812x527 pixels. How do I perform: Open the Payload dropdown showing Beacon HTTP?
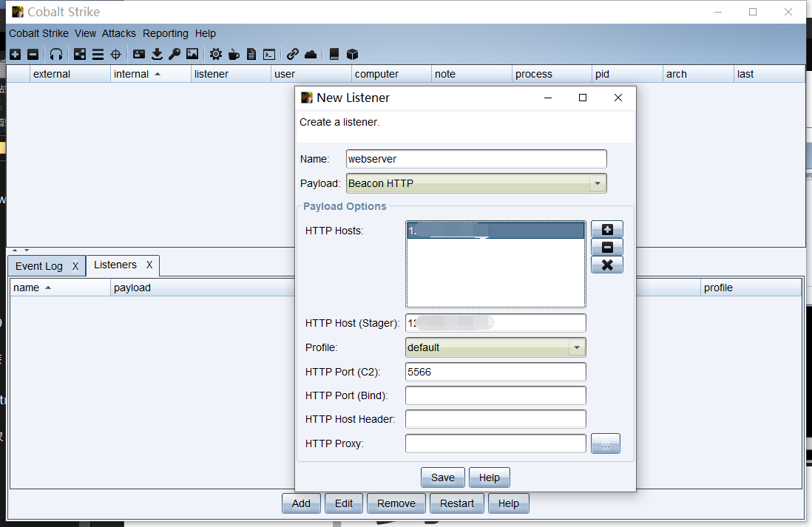click(476, 183)
